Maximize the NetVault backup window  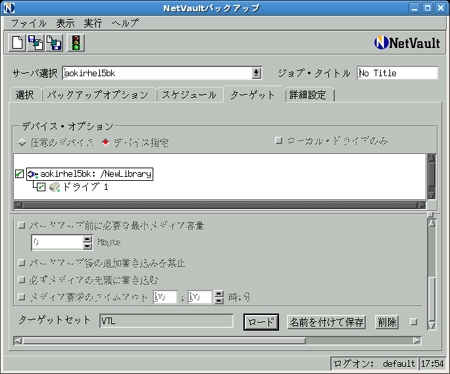427,8
